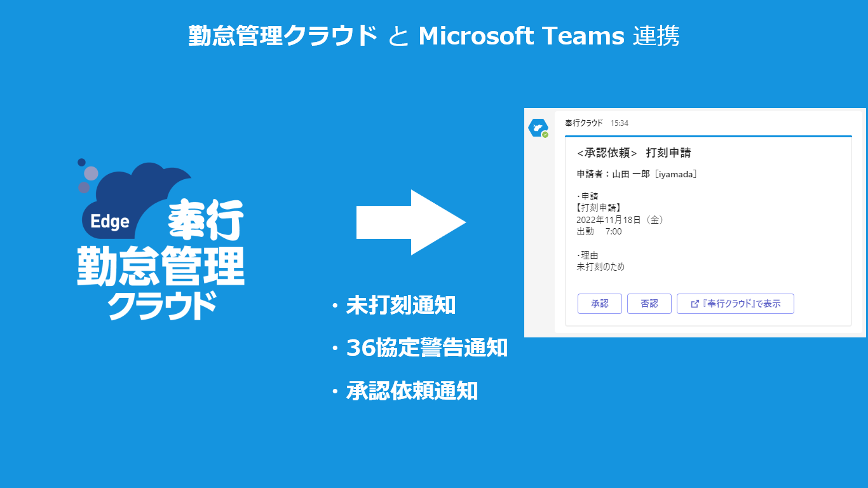This screenshot has width=868, height=488.
Task: Reject the request with the 否認 button
Action: point(649,304)
